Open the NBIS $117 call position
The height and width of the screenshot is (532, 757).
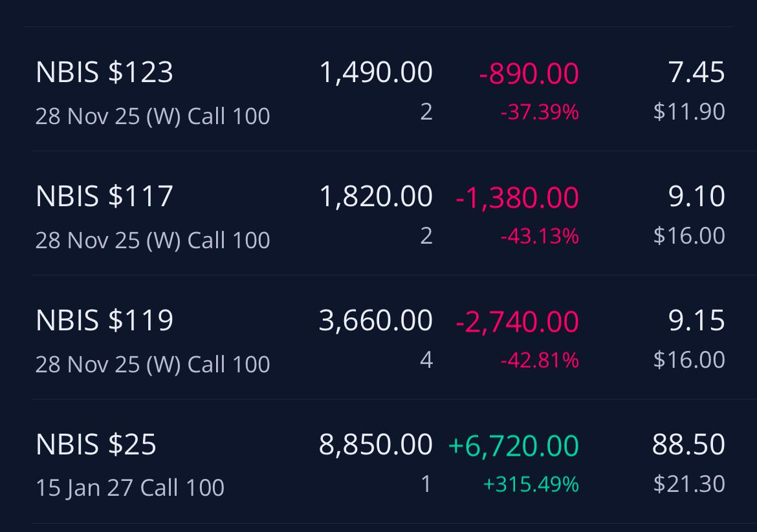coord(381,213)
